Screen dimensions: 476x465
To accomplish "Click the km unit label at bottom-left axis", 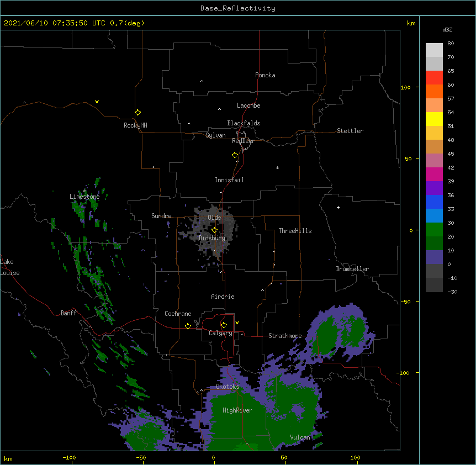I will (8, 458).
